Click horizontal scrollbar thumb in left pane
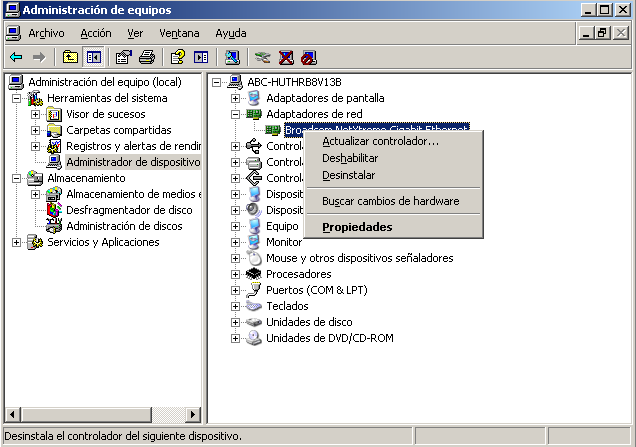The image size is (636, 447). (86, 415)
